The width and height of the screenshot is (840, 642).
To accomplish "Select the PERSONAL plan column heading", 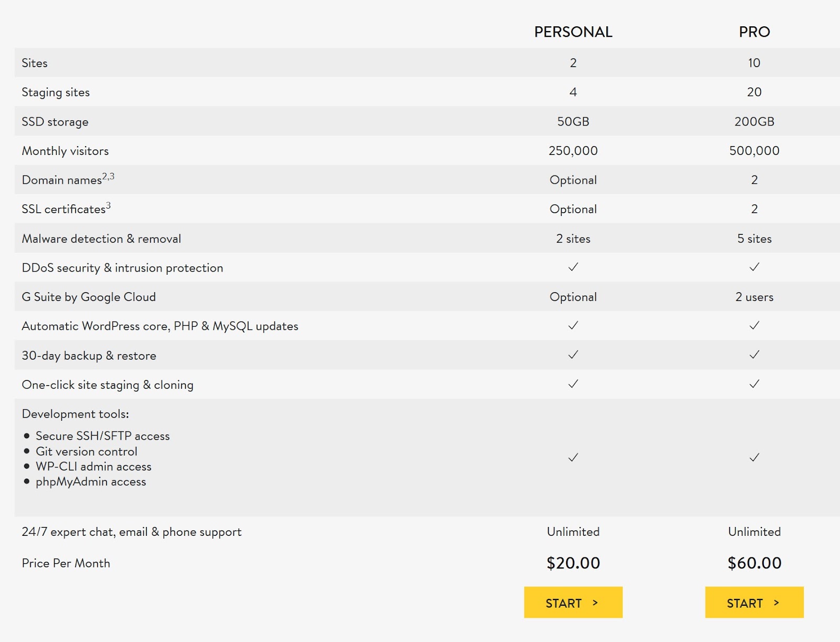I will [573, 32].
